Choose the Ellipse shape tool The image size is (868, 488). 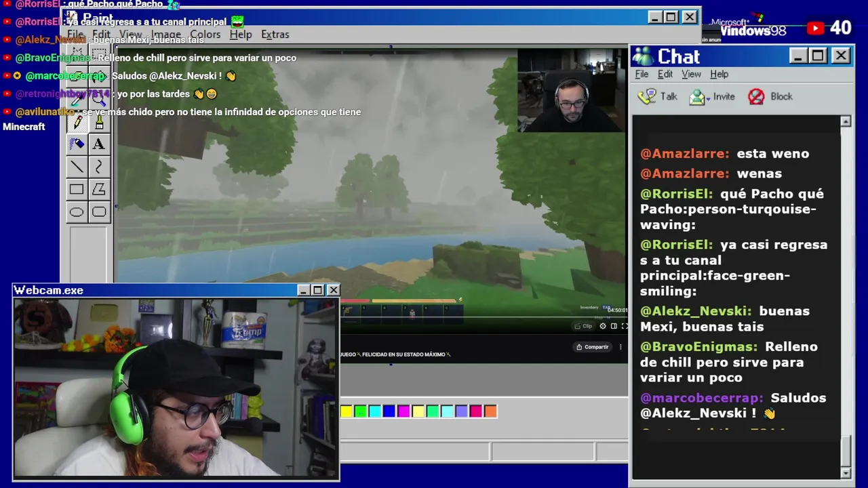pos(77,212)
